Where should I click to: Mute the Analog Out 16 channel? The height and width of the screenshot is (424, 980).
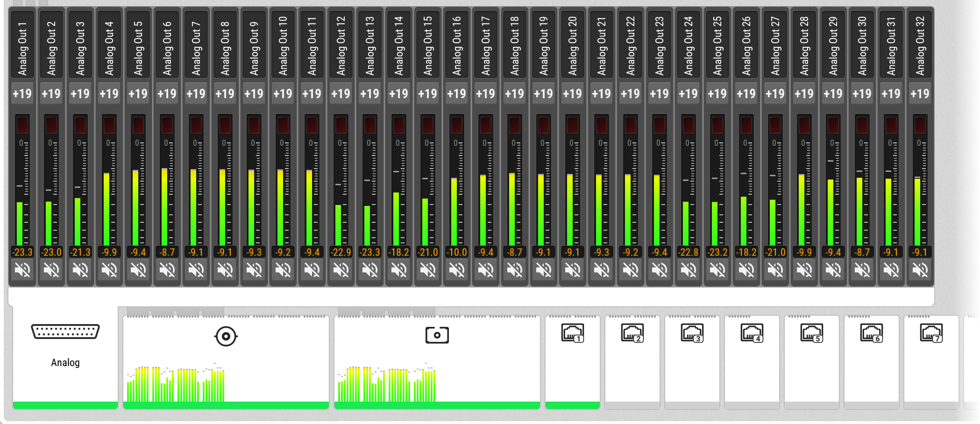pos(457,270)
